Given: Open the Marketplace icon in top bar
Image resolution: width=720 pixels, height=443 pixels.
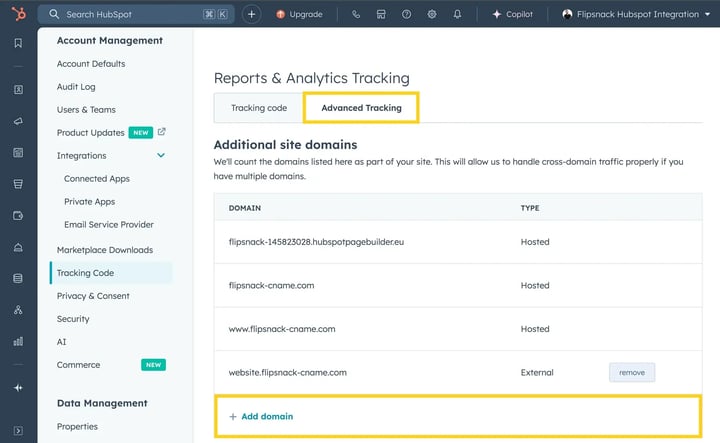Looking at the screenshot, I should (x=381, y=14).
